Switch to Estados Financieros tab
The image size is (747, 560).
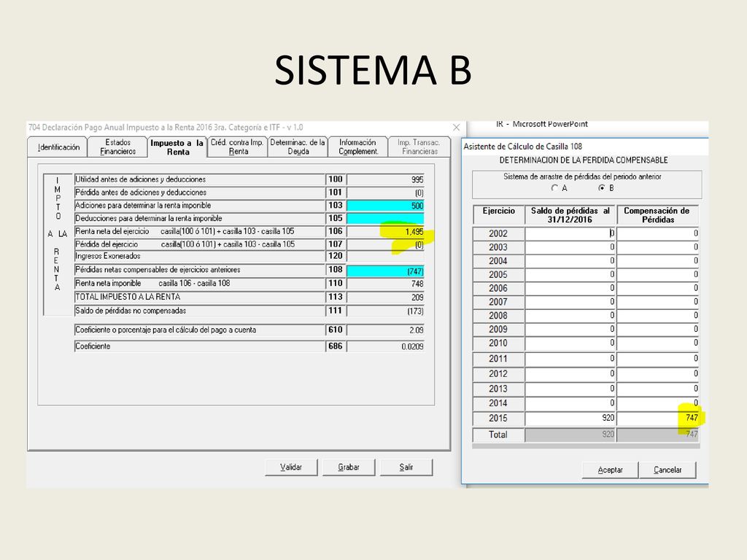click(x=117, y=147)
